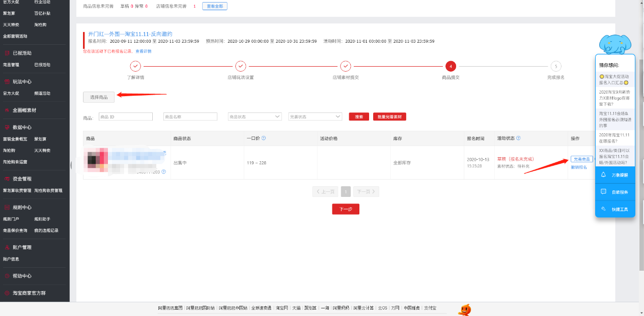The image size is (644, 316).
Task: Click step 2 店铺玩法设置 checkmark circle
Action: coord(240,66)
